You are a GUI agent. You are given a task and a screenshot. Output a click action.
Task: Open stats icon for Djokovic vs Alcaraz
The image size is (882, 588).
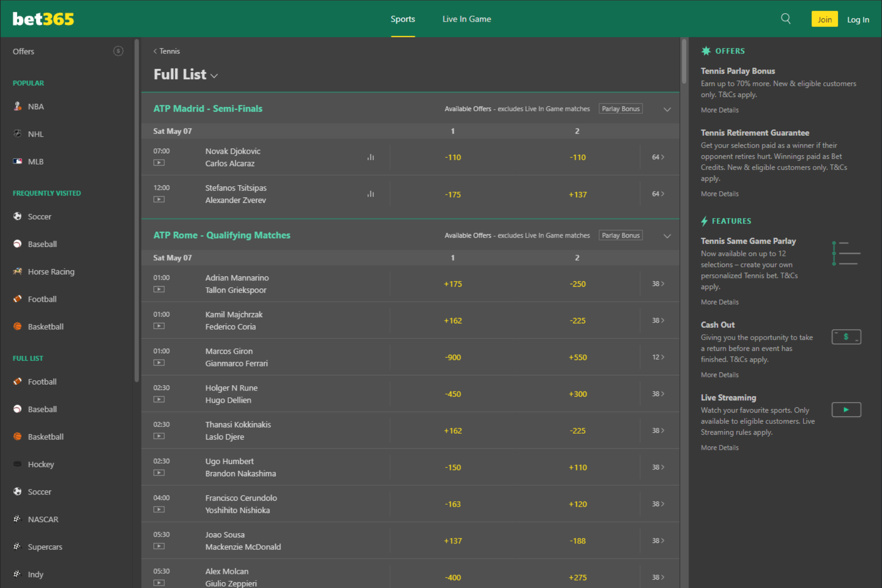coord(370,157)
